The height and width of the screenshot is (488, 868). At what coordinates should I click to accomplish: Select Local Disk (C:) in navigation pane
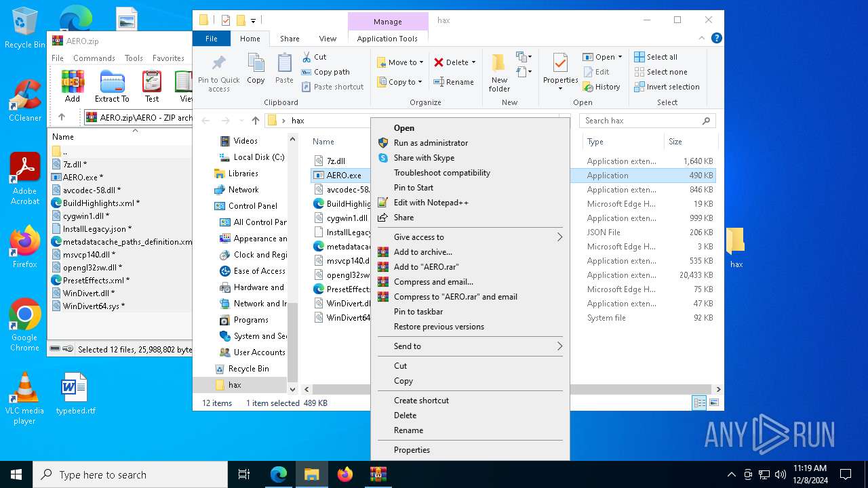(x=252, y=157)
